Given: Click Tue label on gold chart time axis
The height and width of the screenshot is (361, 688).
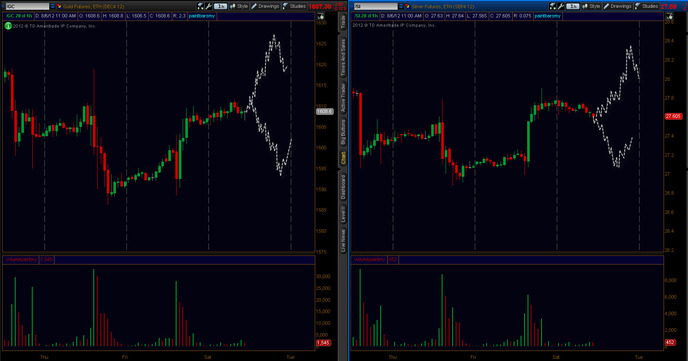Looking at the screenshot, I should [290, 357].
